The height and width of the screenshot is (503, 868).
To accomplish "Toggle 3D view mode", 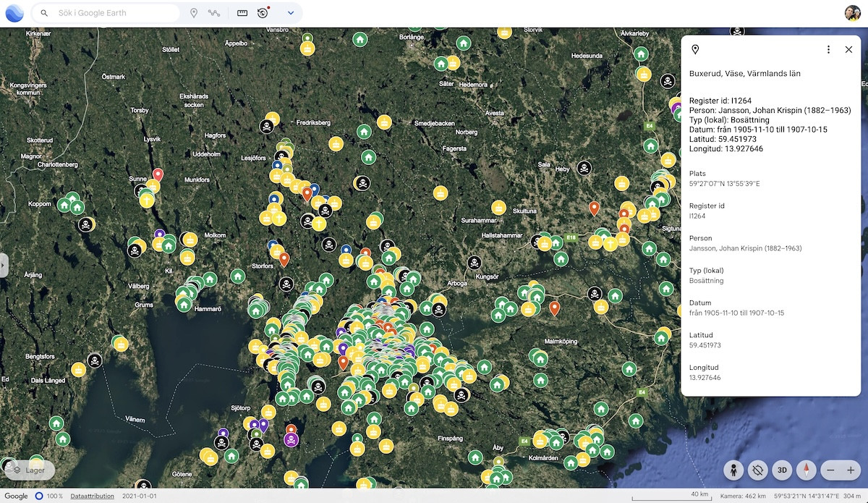I will (x=782, y=470).
